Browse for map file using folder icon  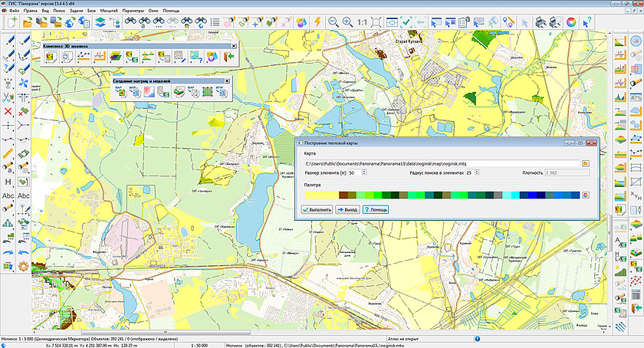[585, 163]
